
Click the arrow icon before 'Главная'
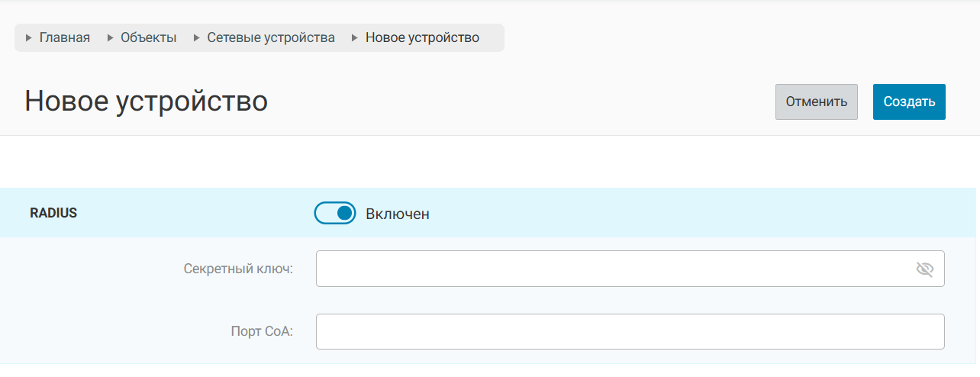coord(29,37)
